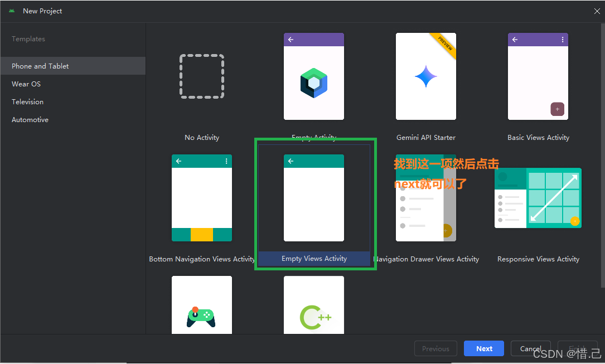Viewport: 605px width, 364px height.
Task: Click the template list vertical scrollbar
Action: (603, 155)
